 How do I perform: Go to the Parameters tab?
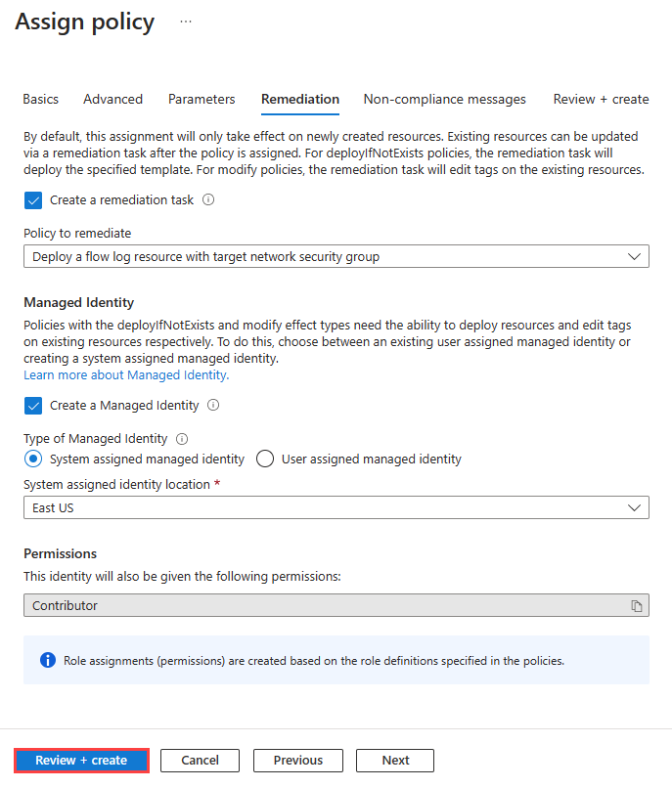tap(202, 99)
